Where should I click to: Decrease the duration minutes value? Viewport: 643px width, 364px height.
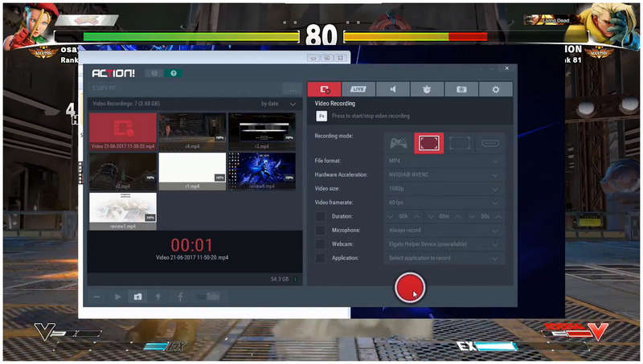point(431,216)
